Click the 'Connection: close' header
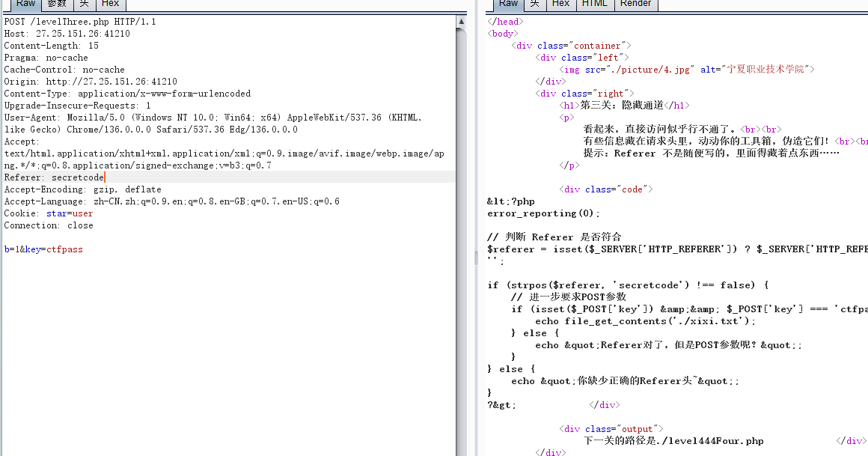 [x=48, y=225]
